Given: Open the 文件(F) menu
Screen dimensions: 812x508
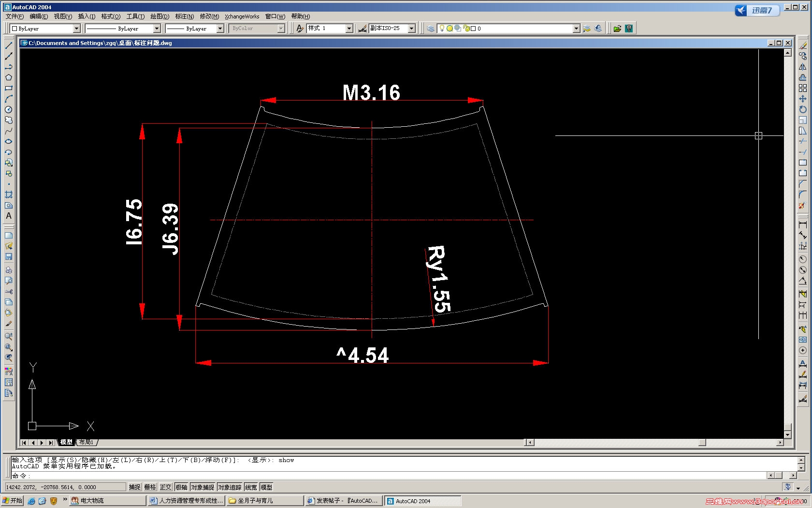Looking at the screenshot, I should click(14, 16).
